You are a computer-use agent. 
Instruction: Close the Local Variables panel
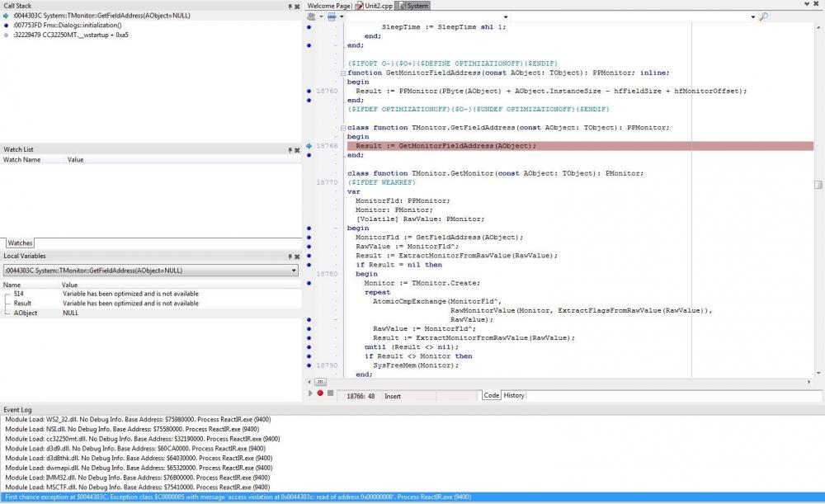pyautogui.click(x=297, y=257)
